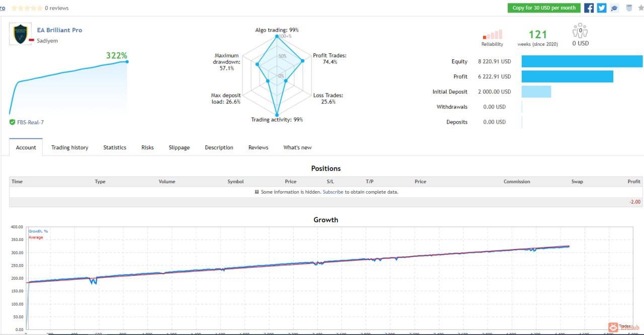Image resolution: width=644 pixels, height=335 pixels.
Task: Open the Reviews tab
Action: point(258,147)
